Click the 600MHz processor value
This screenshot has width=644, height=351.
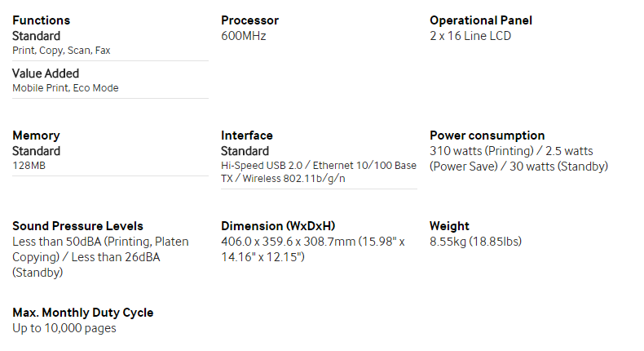coord(244,36)
